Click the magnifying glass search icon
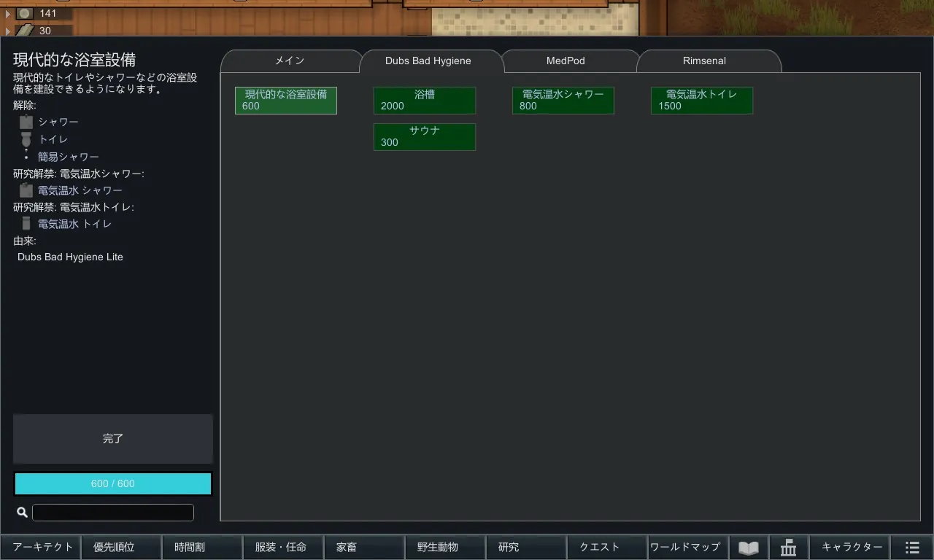Screen dimensions: 934x560 point(22,513)
